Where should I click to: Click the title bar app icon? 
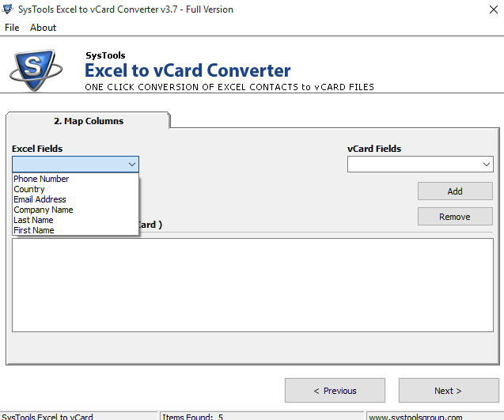coord(7,9)
